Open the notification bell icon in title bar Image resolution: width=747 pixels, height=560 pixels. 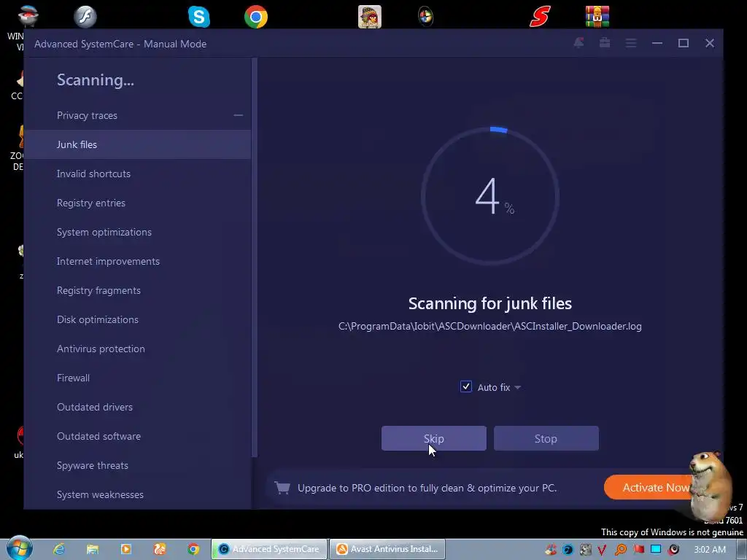click(x=578, y=43)
